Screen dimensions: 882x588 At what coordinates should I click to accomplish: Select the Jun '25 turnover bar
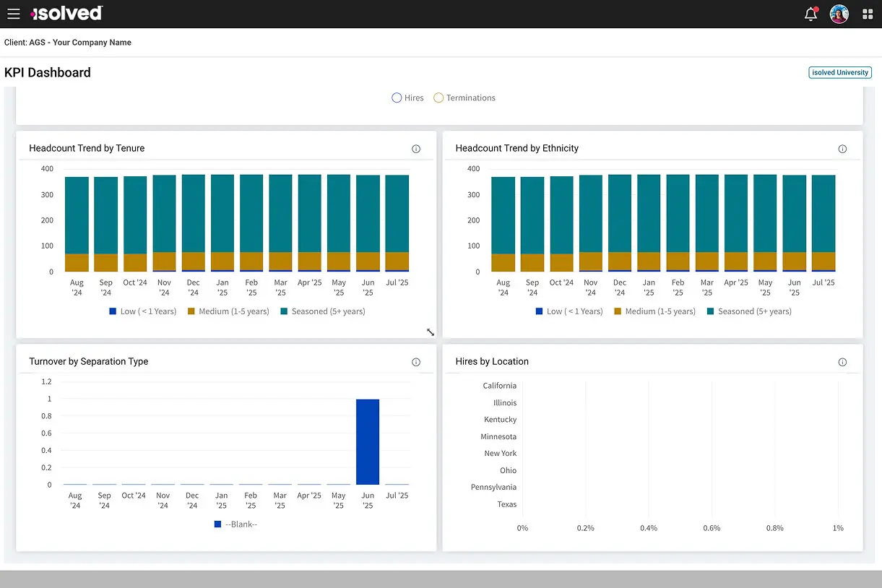pyautogui.click(x=368, y=441)
